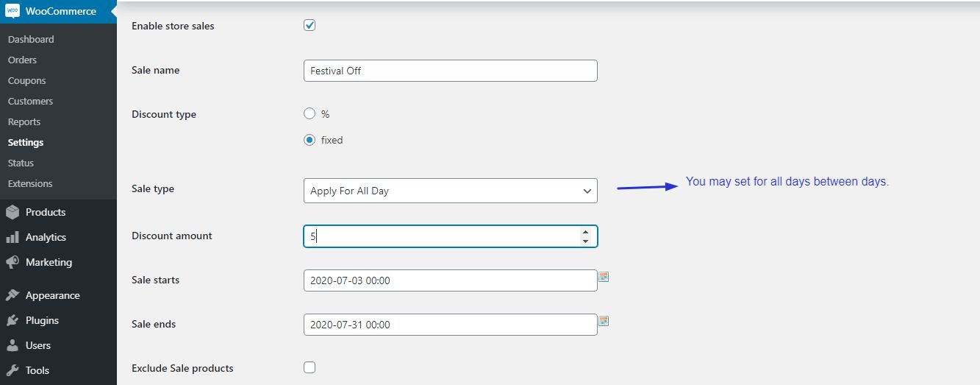
Task: Click the Tools wrench icon
Action: pyautogui.click(x=12, y=370)
